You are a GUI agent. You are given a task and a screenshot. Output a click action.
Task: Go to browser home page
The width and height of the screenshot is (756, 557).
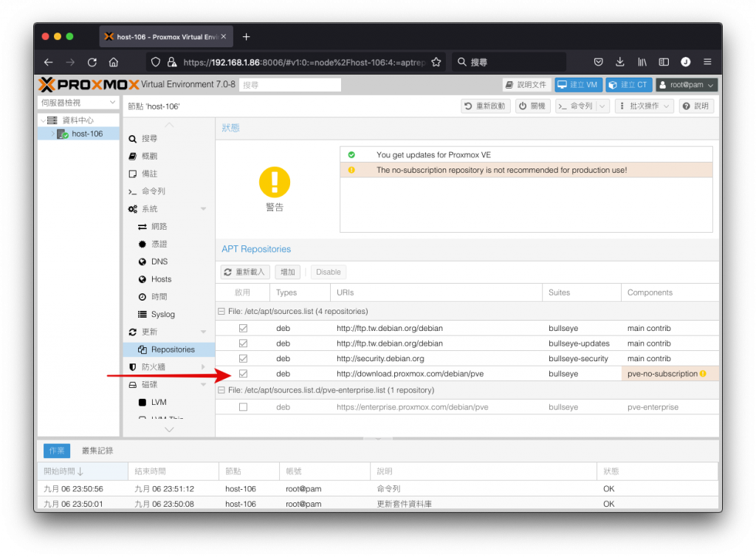click(x=114, y=62)
